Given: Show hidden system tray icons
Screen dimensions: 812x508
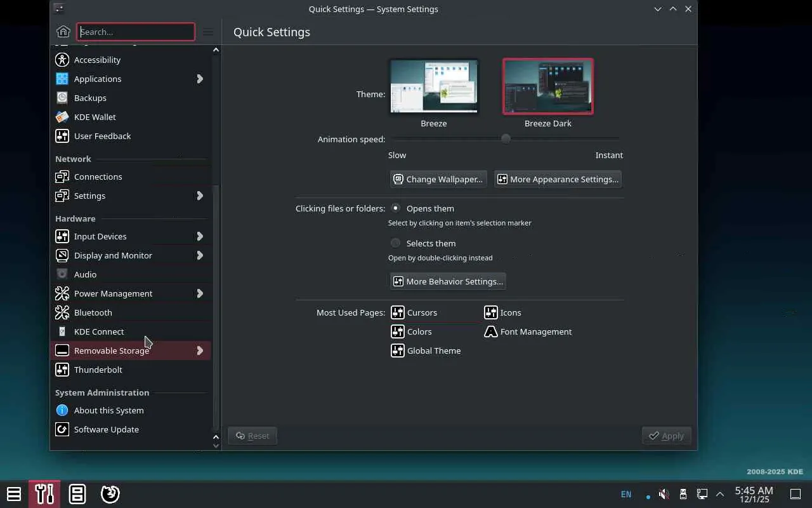Looking at the screenshot, I should click(x=720, y=494).
